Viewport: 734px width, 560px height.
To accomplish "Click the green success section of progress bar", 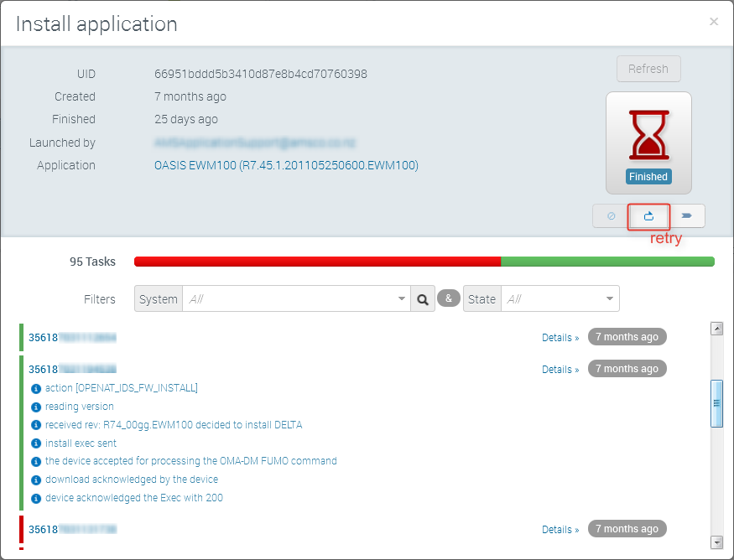I will coord(607,262).
